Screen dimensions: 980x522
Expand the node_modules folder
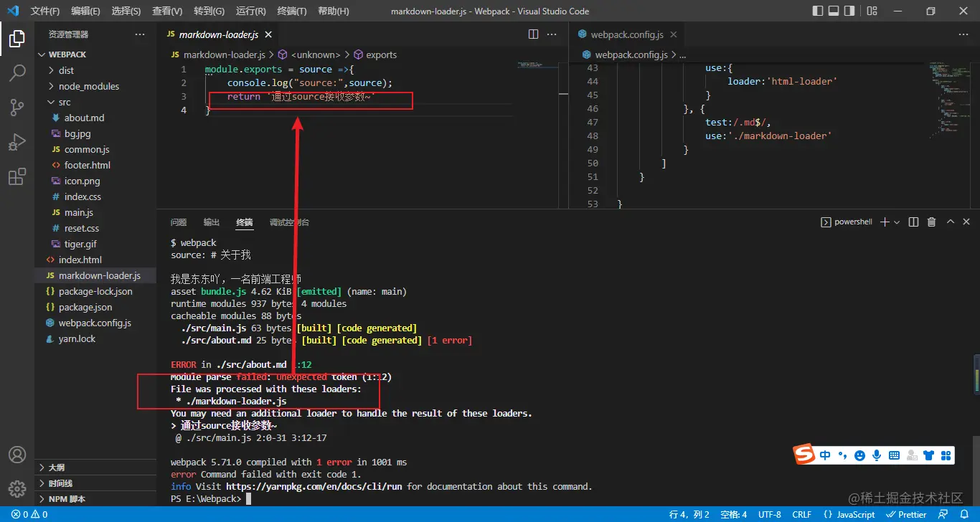pyautogui.click(x=95, y=86)
